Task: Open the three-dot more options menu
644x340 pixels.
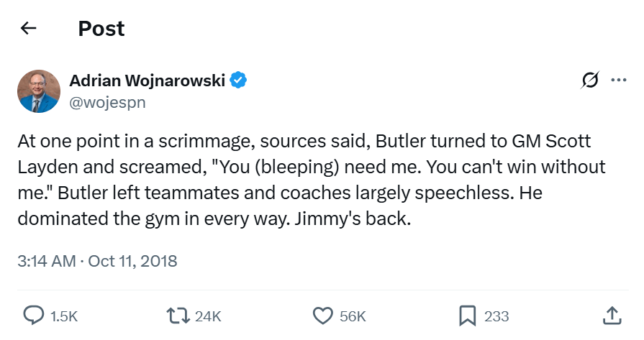Action: (x=619, y=80)
